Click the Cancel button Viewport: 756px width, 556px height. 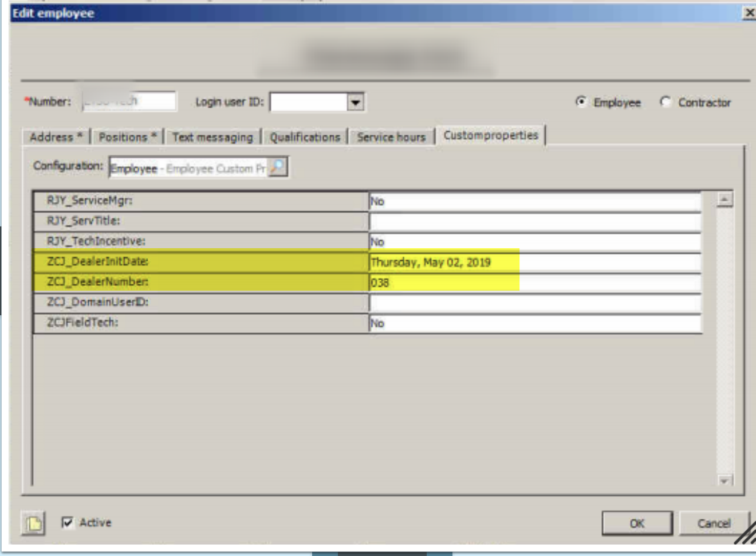[714, 523]
